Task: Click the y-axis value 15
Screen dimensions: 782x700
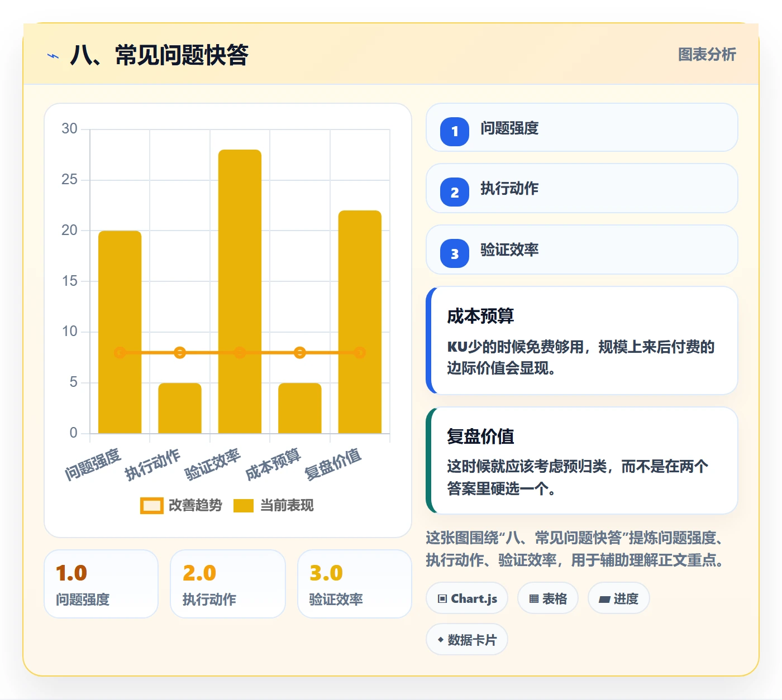Action: (x=70, y=281)
